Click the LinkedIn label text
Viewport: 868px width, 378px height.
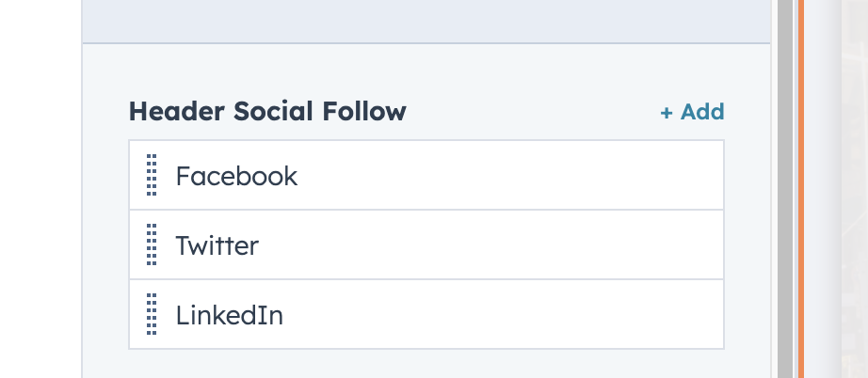[229, 315]
